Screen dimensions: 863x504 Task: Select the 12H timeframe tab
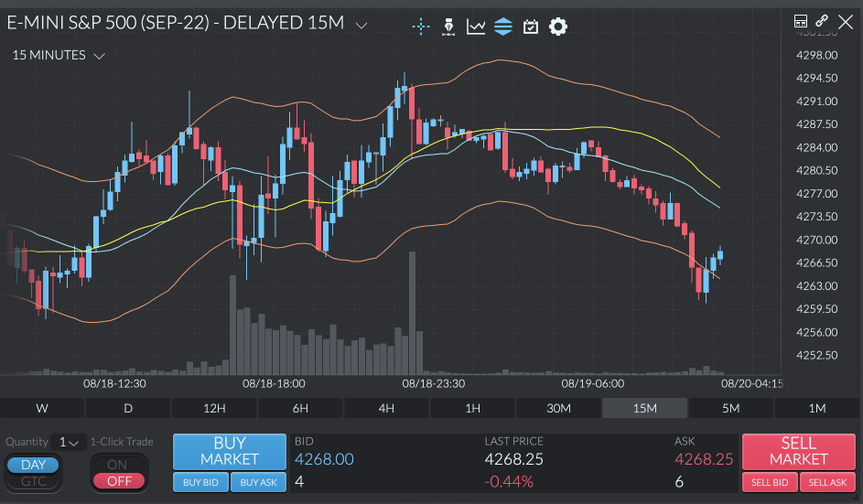tap(214, 408)
